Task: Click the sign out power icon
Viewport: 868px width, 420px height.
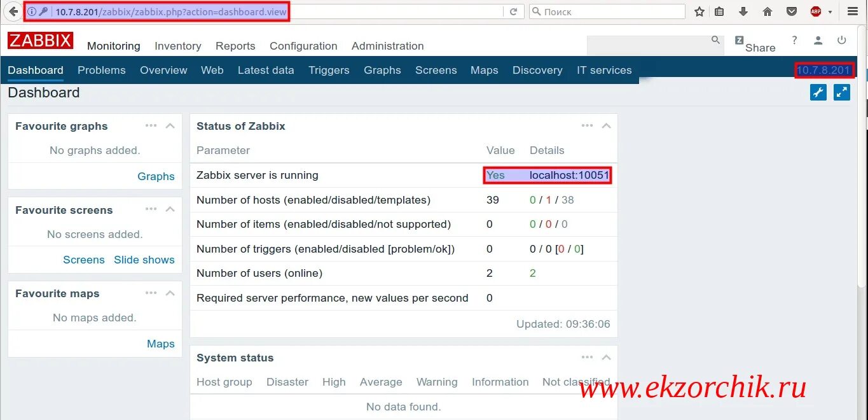Action: click(842, 40)
